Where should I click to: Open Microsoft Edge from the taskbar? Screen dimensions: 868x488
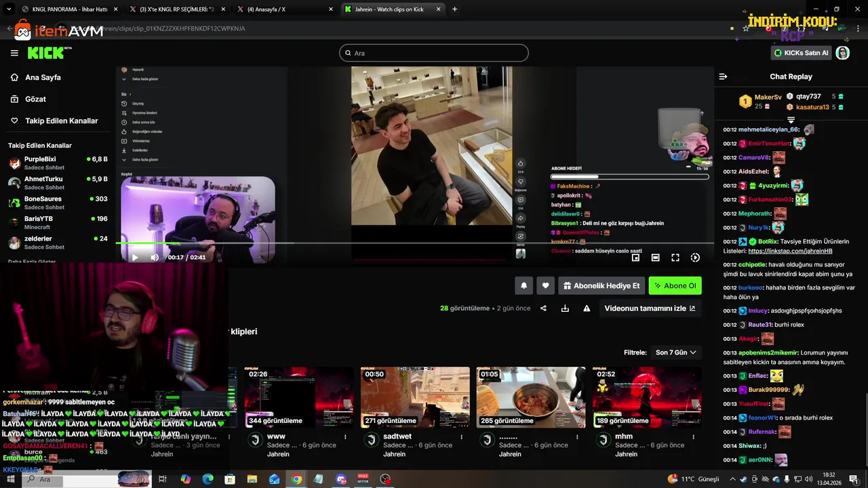click(208, 479)
